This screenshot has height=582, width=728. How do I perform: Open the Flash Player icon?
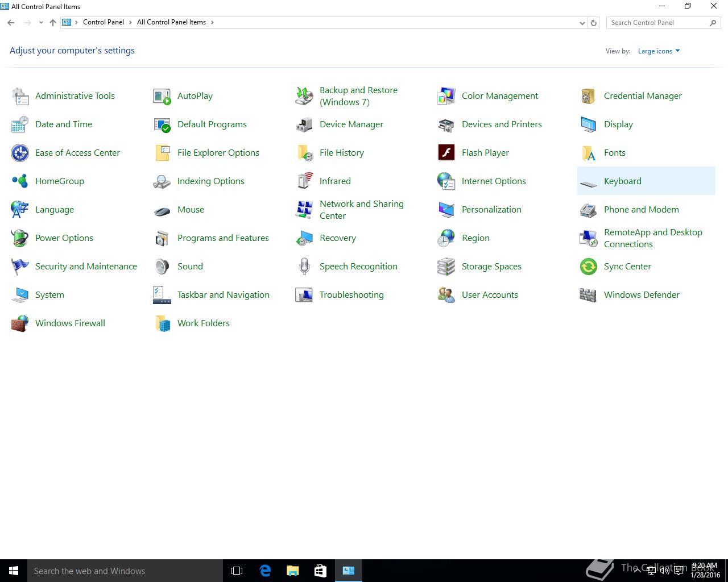(x=446, y=153)
